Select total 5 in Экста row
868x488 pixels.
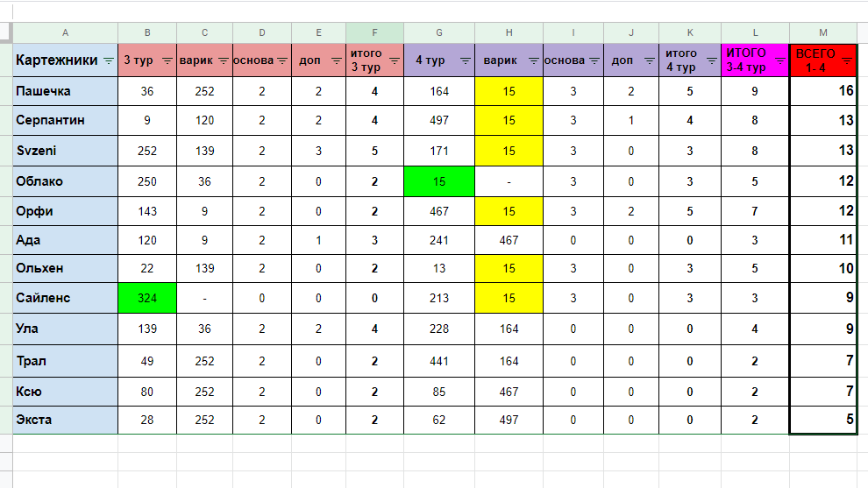point(823,420)
